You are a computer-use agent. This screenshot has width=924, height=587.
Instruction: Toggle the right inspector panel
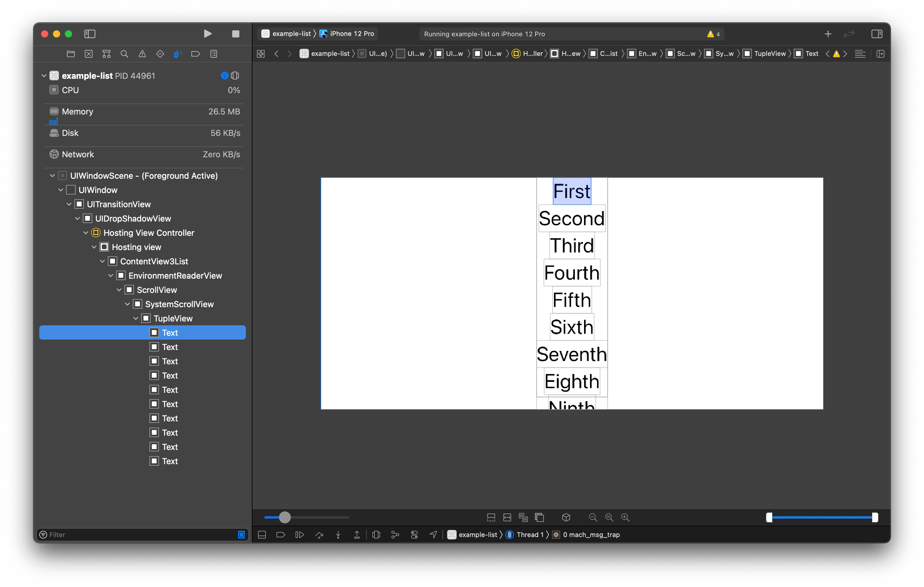877,34
